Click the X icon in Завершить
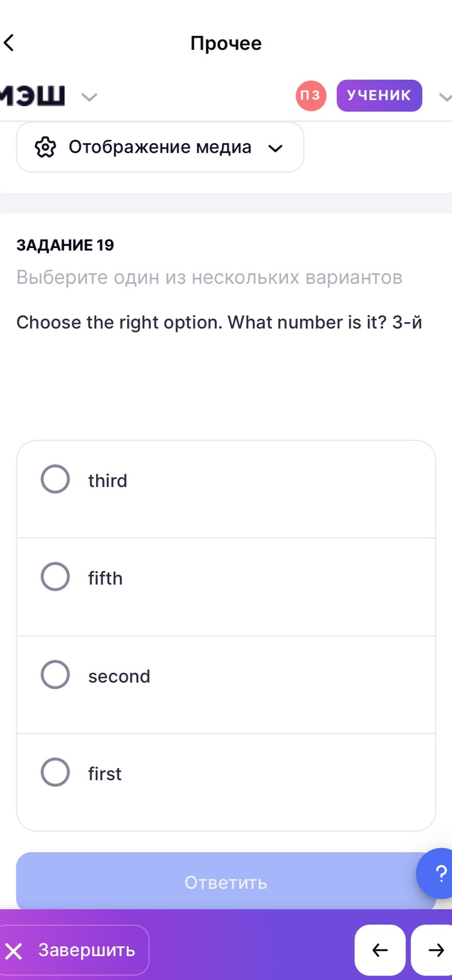452x980 pixels. (x=14, y=951)
